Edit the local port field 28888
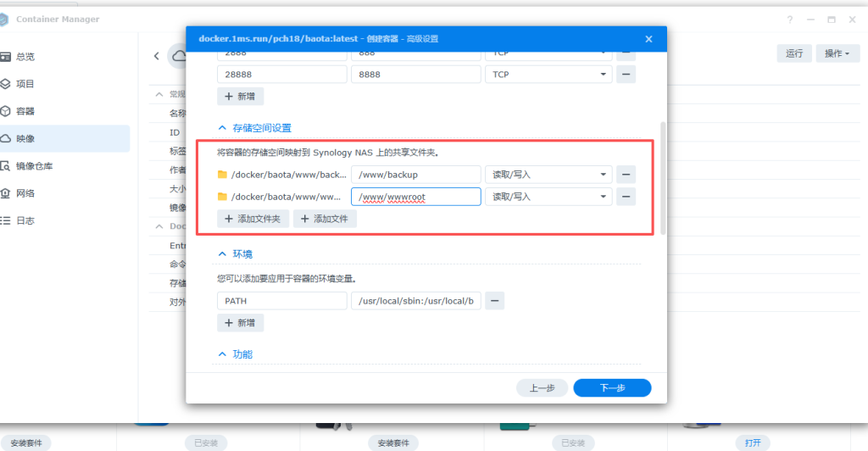868x451 pixels. point(281,74)
